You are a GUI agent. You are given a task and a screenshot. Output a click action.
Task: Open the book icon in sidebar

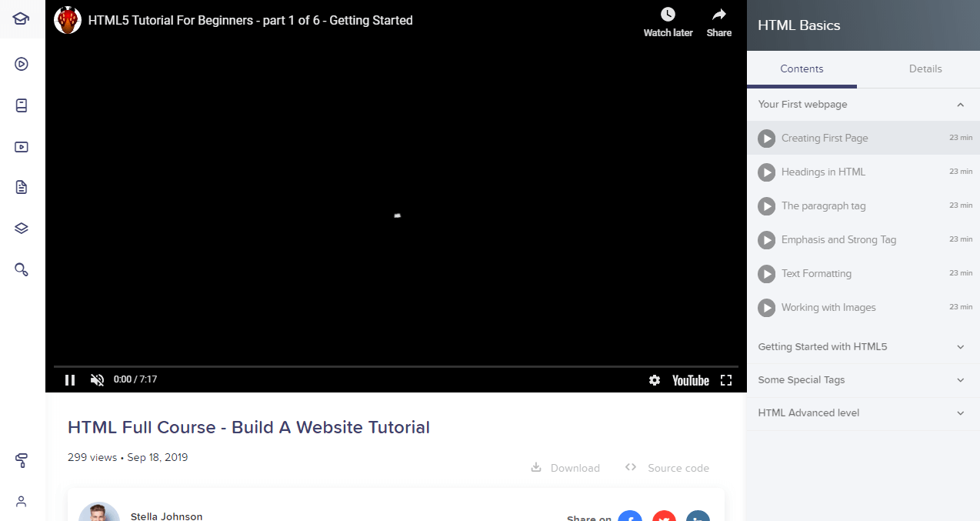(x=22, y=105)
